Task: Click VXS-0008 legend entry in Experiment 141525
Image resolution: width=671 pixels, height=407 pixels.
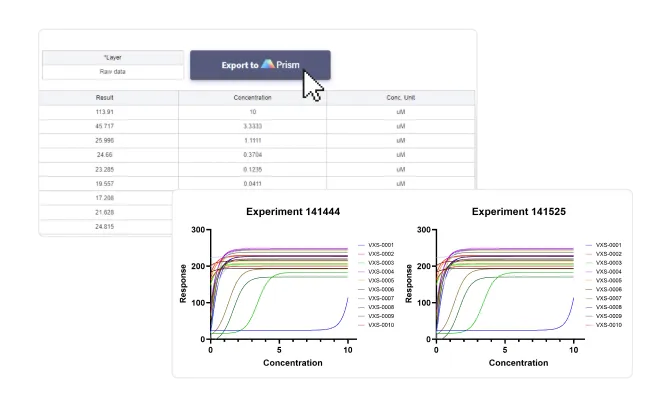Action: tap(604, 307)
